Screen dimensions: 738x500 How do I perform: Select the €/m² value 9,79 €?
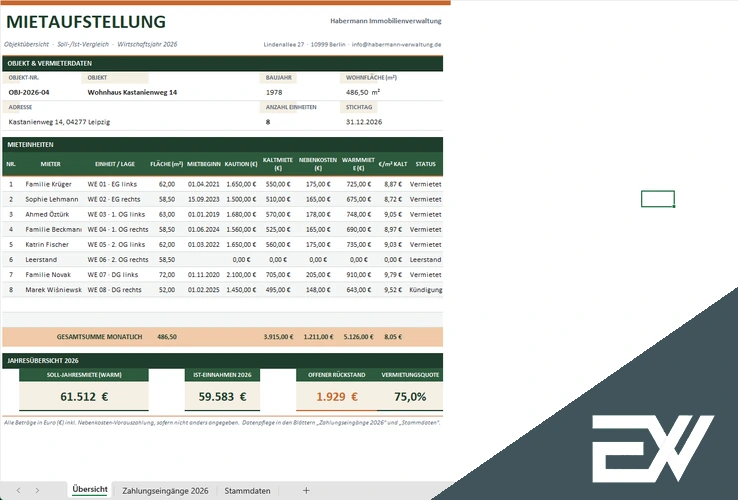pos(393,274)
